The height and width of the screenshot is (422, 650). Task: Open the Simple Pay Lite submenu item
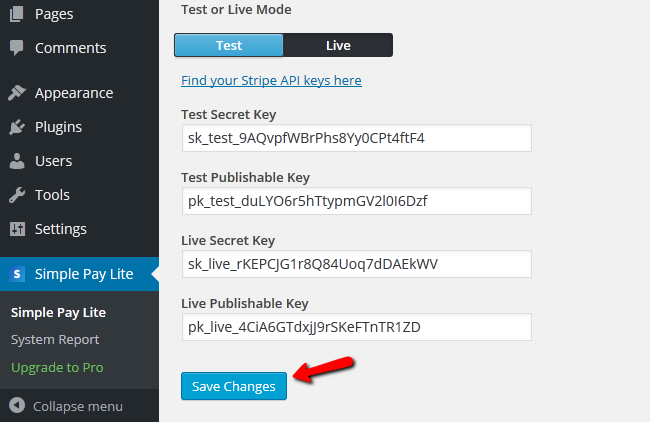[x=58, y=312]
